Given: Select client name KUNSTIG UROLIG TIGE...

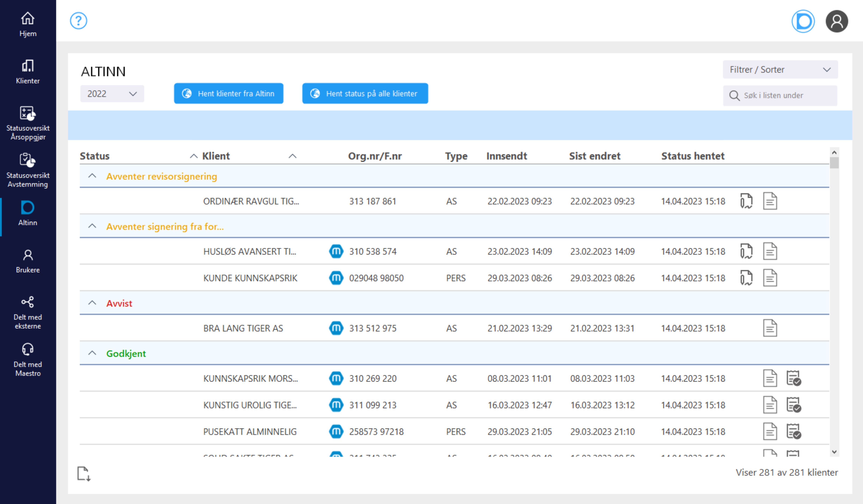Looking at the screenshot, I should [250, 405].
